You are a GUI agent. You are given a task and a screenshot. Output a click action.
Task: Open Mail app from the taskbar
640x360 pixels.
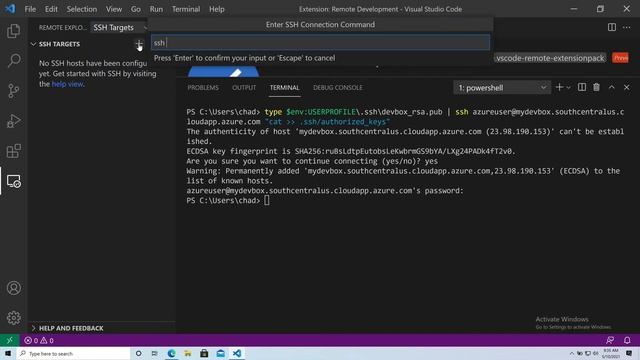(x=220, y=353)
